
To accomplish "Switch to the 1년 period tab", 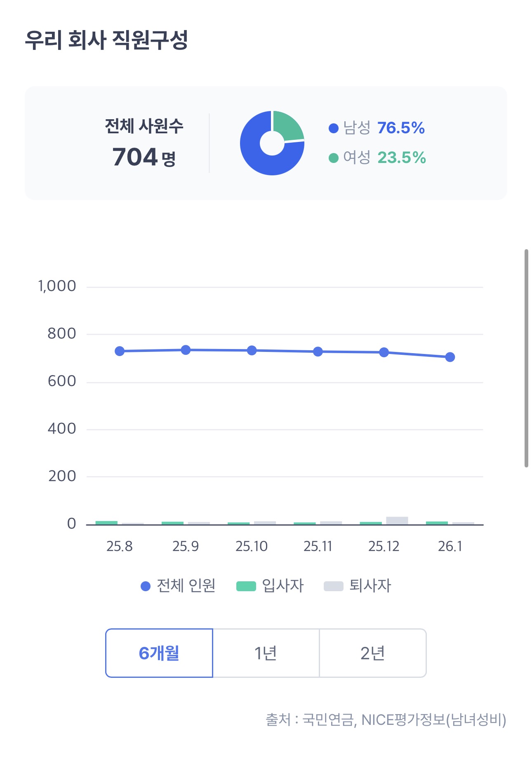I will click(266, 653).
